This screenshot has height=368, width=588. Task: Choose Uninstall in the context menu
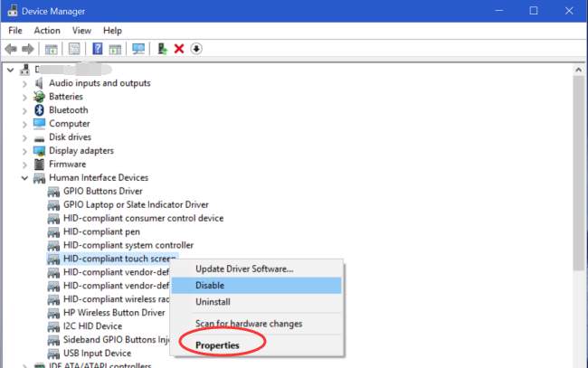point(257,302)
